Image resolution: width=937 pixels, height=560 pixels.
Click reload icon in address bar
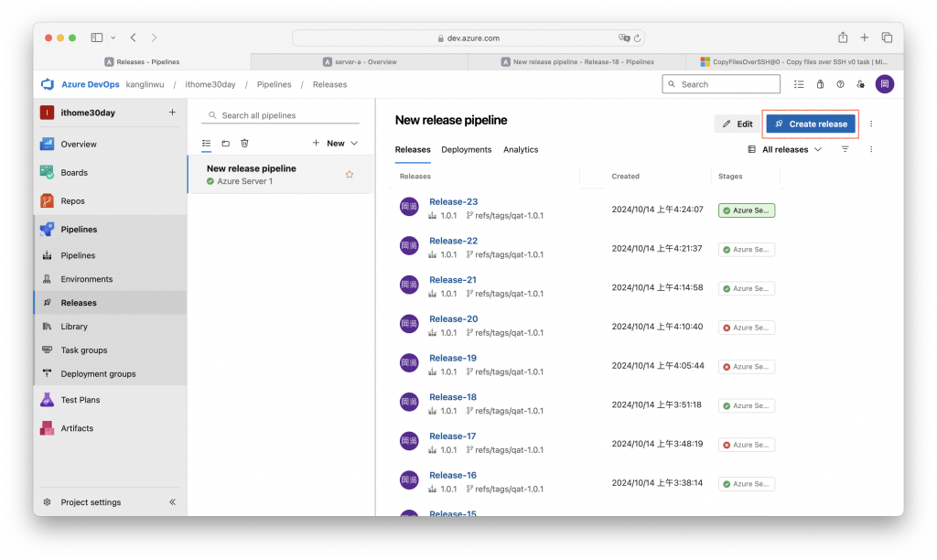638,38
